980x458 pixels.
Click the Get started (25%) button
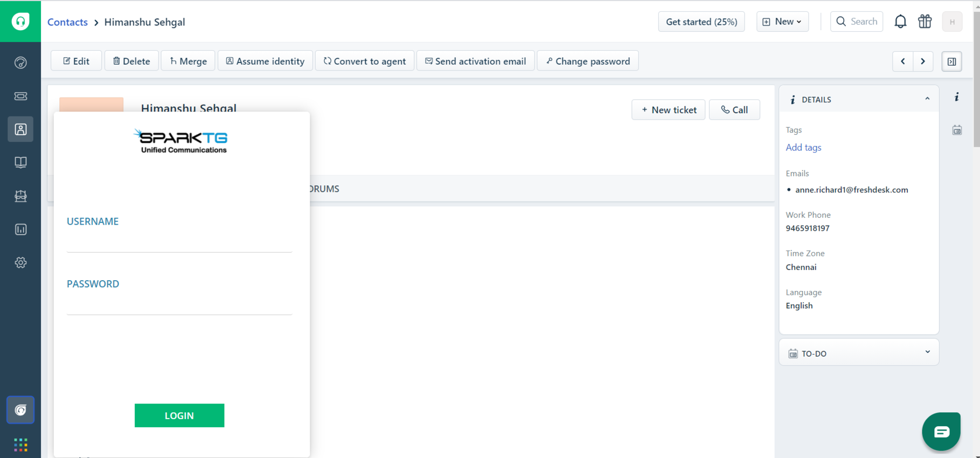(x=701, y=22)
